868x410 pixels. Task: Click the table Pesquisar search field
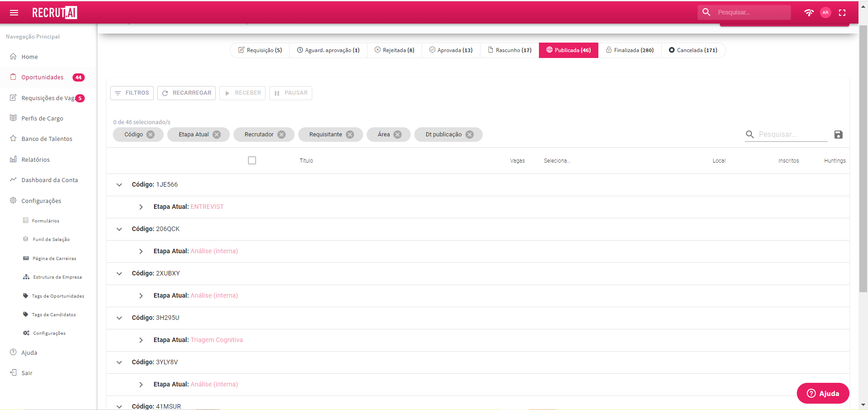click(x=792, y=135)
